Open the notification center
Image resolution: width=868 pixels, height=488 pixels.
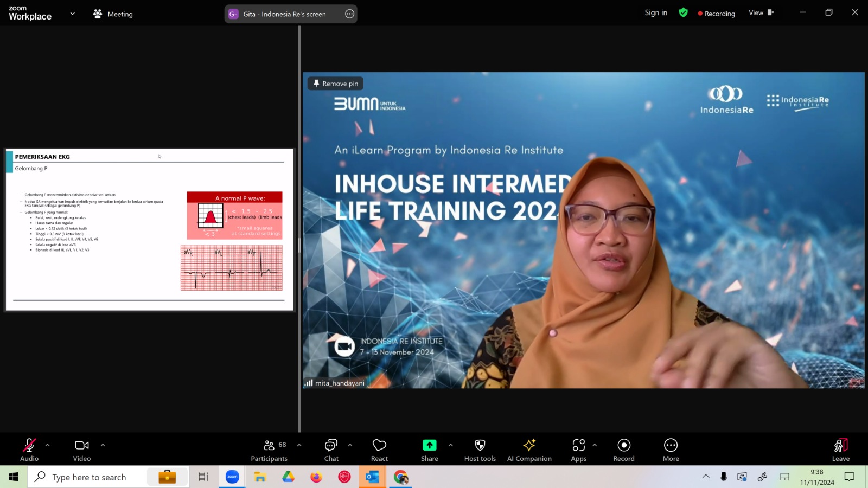tap(850, 477)
